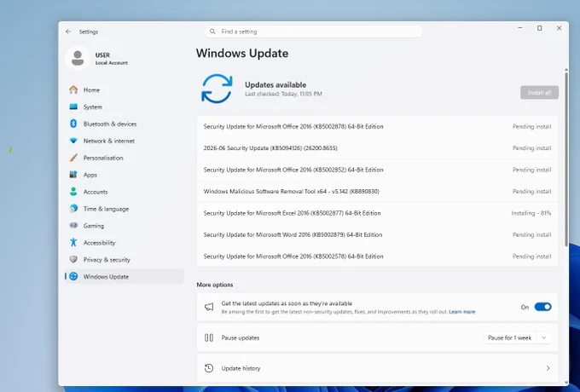Click Pause for 1 week button
Screen dimensions: 580x392
[x=509, y=337]
